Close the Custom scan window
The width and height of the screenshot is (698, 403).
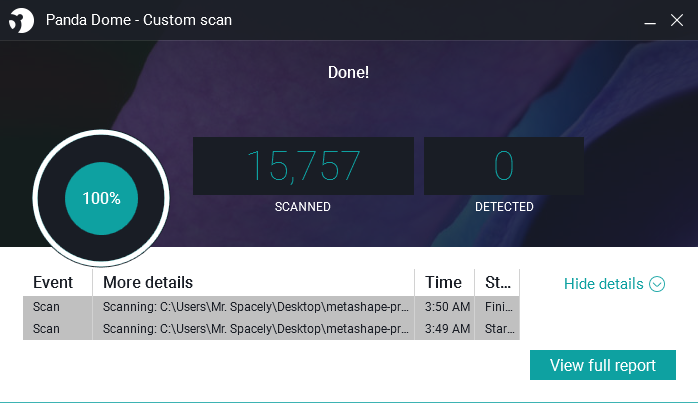click(x=677, y=20)
